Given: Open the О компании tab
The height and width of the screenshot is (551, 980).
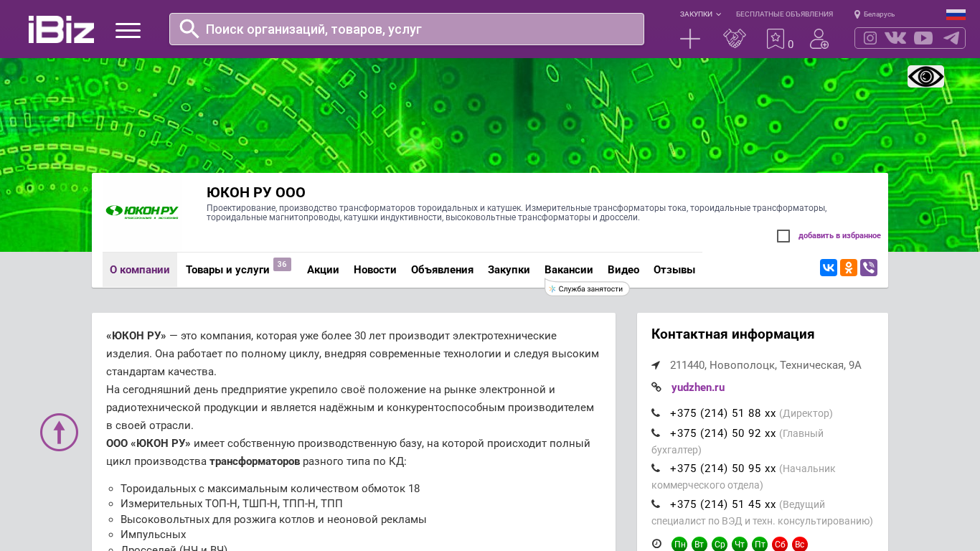Looking at the screenshot, I should point(140,270).
